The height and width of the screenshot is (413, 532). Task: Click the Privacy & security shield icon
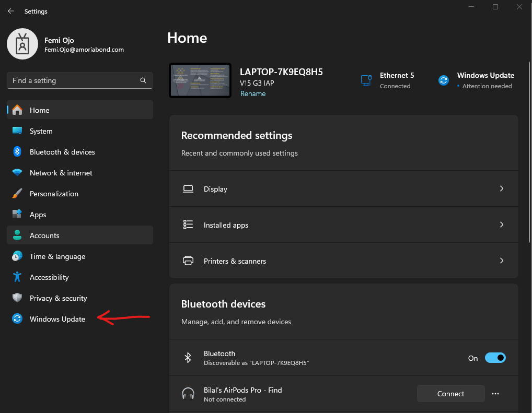click(x=17, y=298)
